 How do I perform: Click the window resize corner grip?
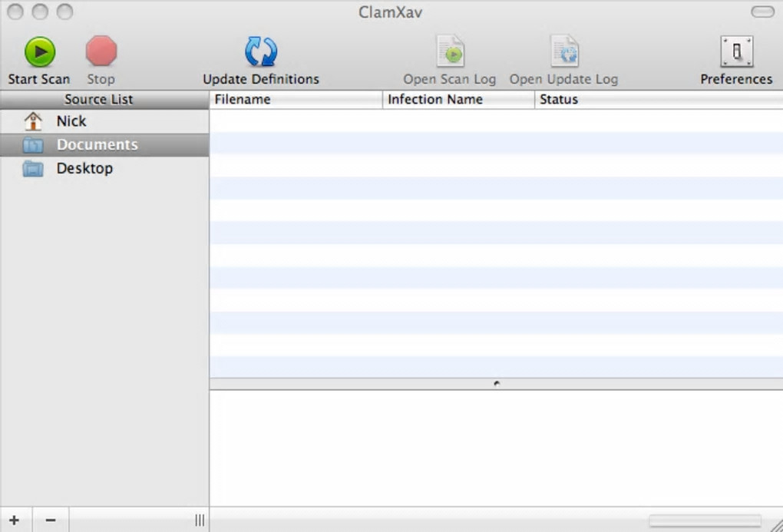[776, 525]
